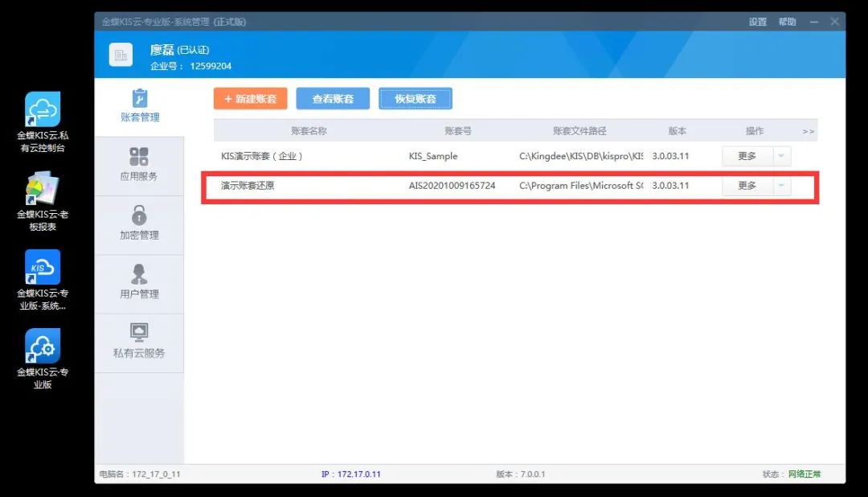Switch to 应用服务 sidebar tab
The image size is (868, 497).
[140, 166]
